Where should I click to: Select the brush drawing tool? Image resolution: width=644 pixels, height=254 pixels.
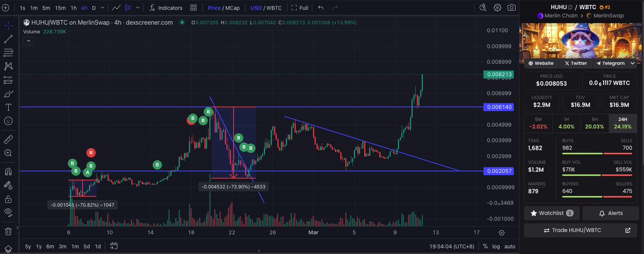(x=8, y=94)
